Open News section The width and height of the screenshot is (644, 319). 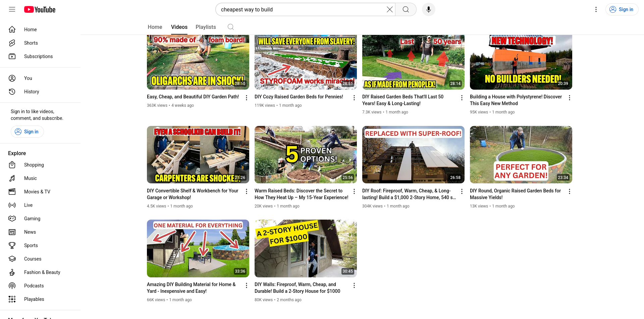click(x=40, y=232)
